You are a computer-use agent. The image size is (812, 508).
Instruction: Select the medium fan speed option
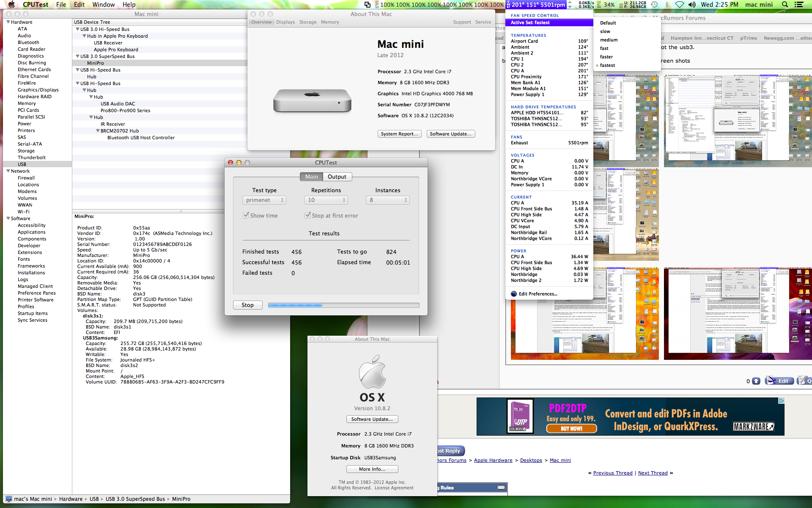(x=609, y=40)
